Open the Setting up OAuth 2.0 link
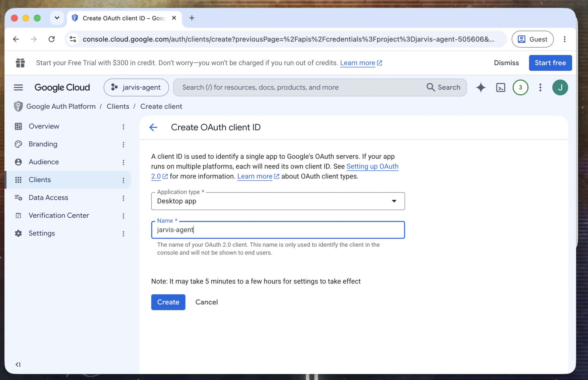Image resolution: width=588 pixels, height=380 pixels. click(372, 167)
